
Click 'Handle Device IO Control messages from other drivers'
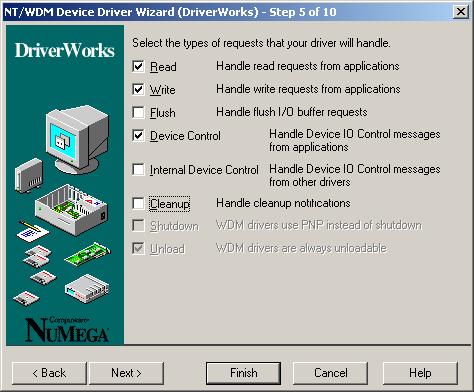tap(355, 175)
